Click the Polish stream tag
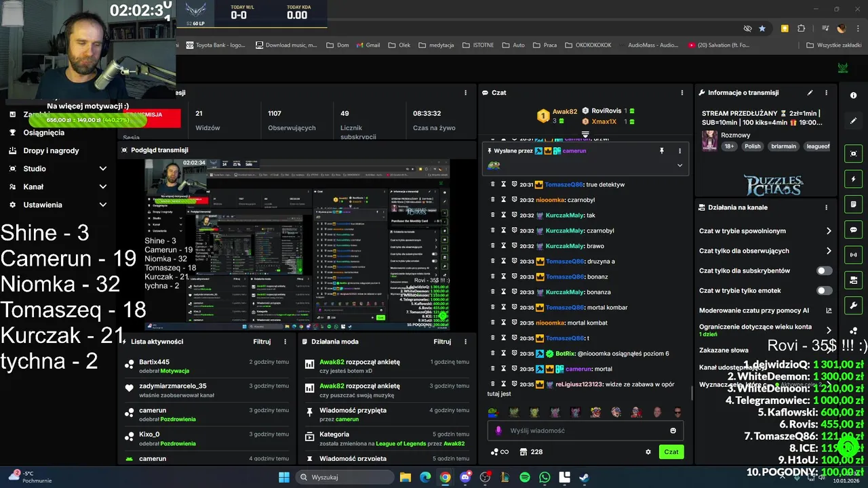868x488 pixels. click(x=753, y=146)
